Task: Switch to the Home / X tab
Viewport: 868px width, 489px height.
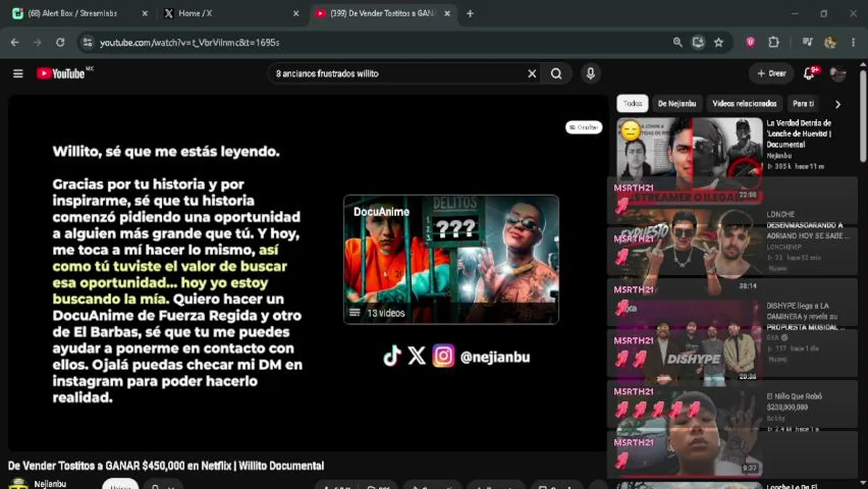Action: (x=232, y=14)
